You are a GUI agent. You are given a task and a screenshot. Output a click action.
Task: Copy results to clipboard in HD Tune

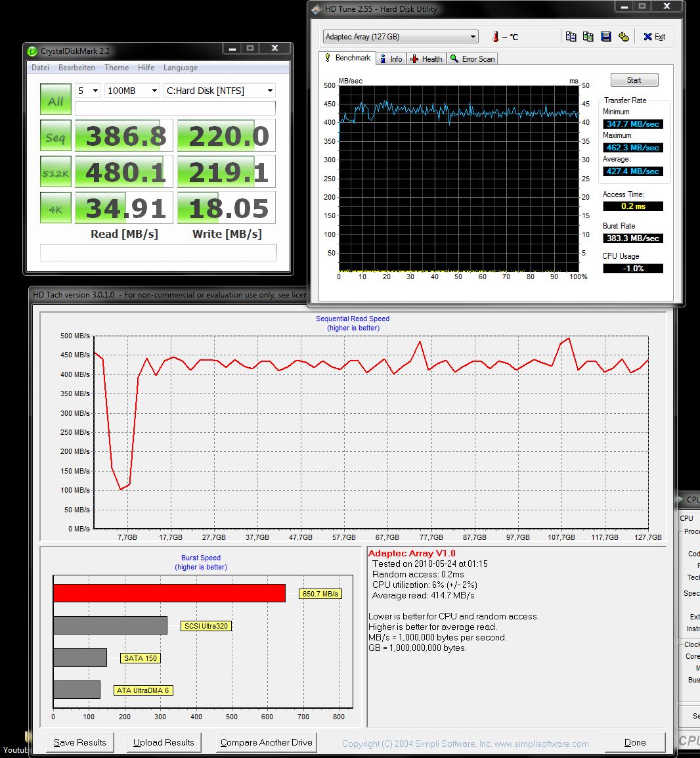tap(571, 36)
